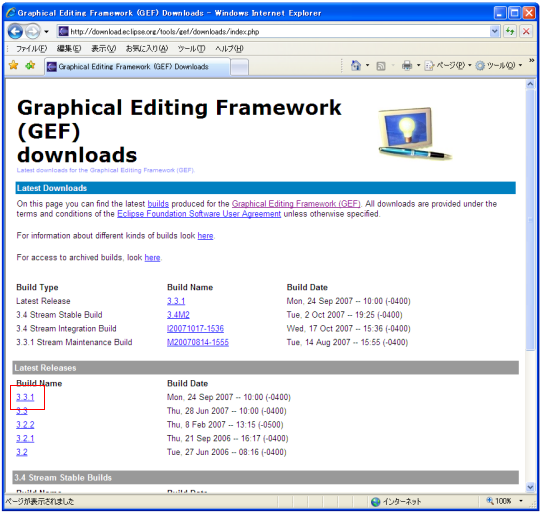Image resolution: width=540 pixels, height=513 pixels.
Task: Open the Favorites Center star icon
Action: point(14,65)
